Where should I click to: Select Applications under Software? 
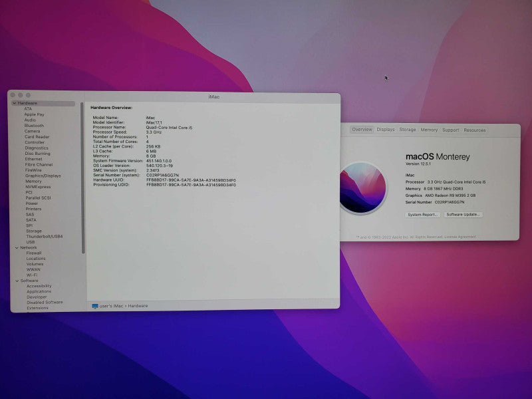(39, 291)
